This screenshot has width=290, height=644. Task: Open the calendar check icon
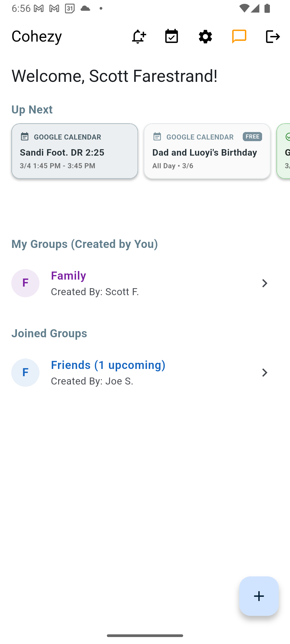(172, 36)
